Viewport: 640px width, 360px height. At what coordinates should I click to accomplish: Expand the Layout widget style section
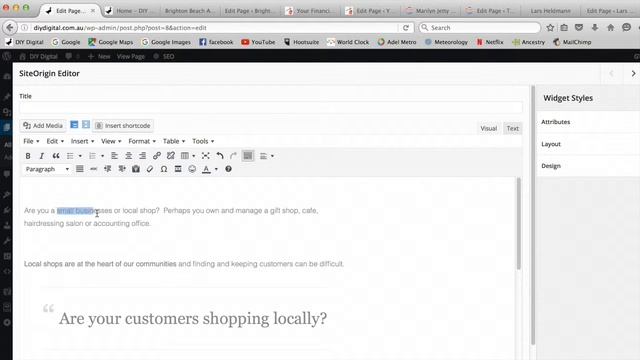(x=588, y=144)
